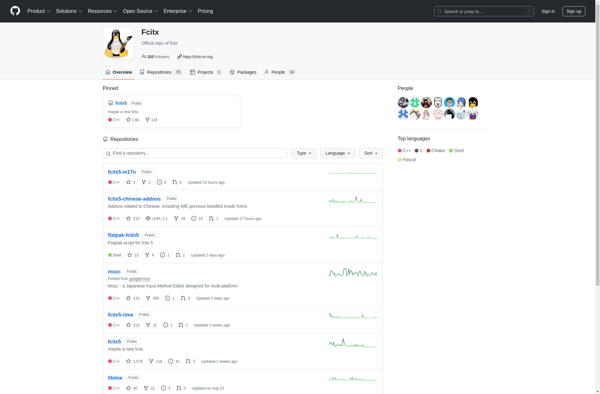Open the forks count for flatpak-fcitx5

point(149,255)
